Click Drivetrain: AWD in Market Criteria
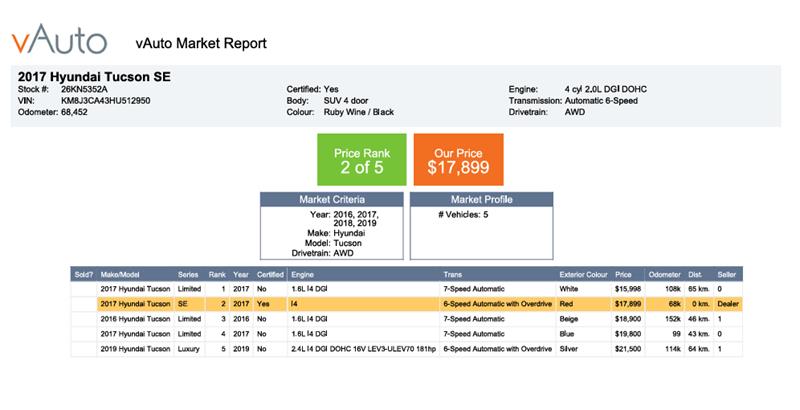Image resolution: width=800 pixels, height=410 pixels. (322, 253)
